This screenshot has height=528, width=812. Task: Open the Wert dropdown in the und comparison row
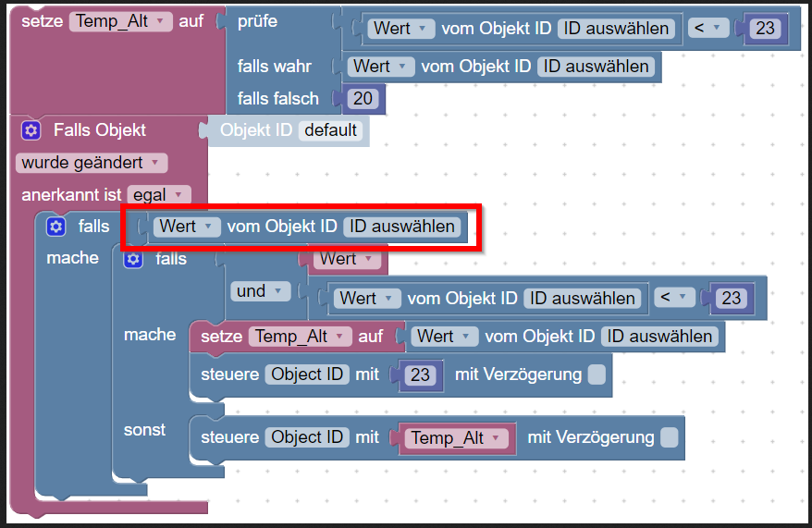[x=367, y=298]
